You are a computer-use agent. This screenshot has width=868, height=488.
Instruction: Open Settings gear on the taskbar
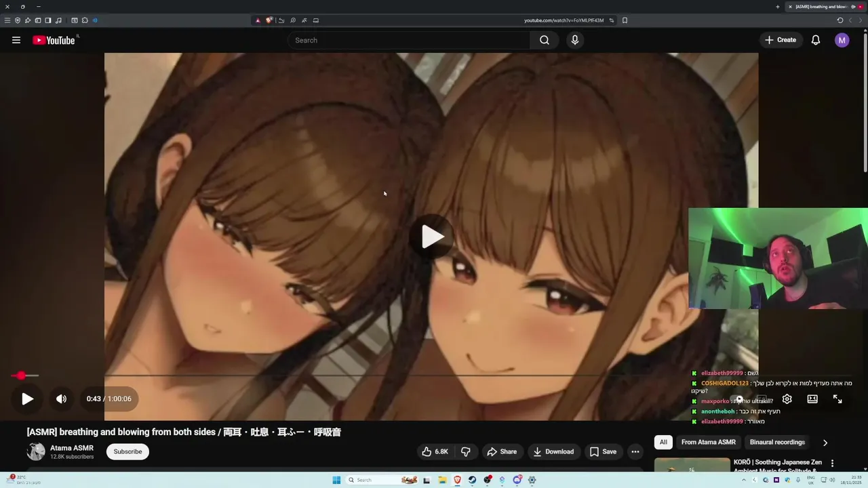point(532,480)
